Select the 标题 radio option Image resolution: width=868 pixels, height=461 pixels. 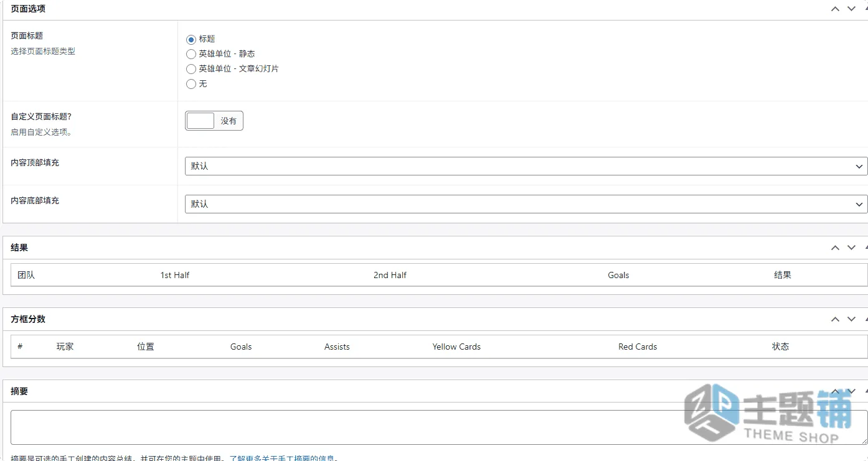coord(191,39)
